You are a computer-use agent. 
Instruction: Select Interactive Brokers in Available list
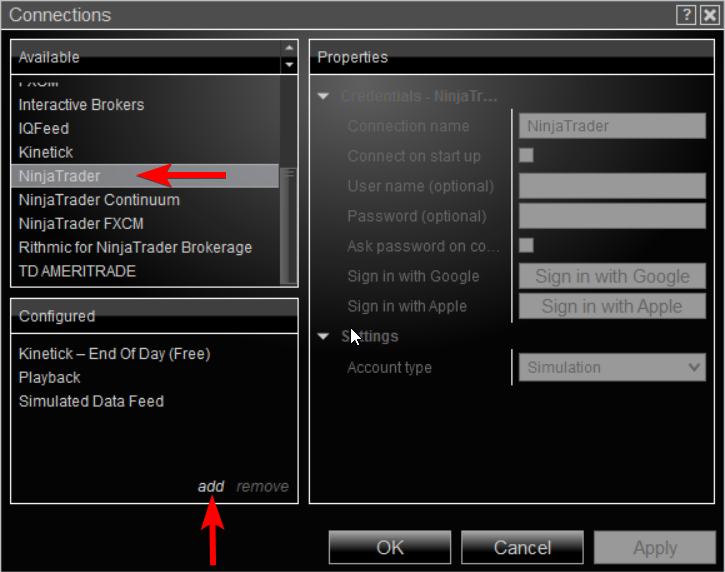[x=145, y=105]
